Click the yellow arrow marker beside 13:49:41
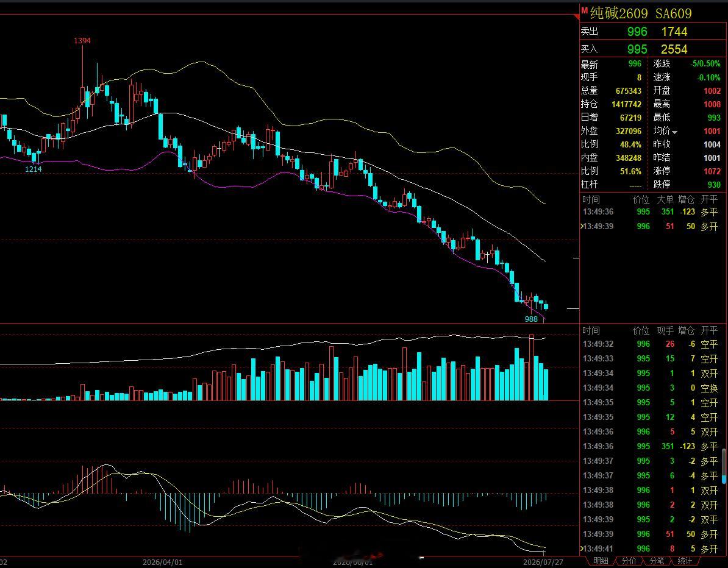 coord(582,548)
